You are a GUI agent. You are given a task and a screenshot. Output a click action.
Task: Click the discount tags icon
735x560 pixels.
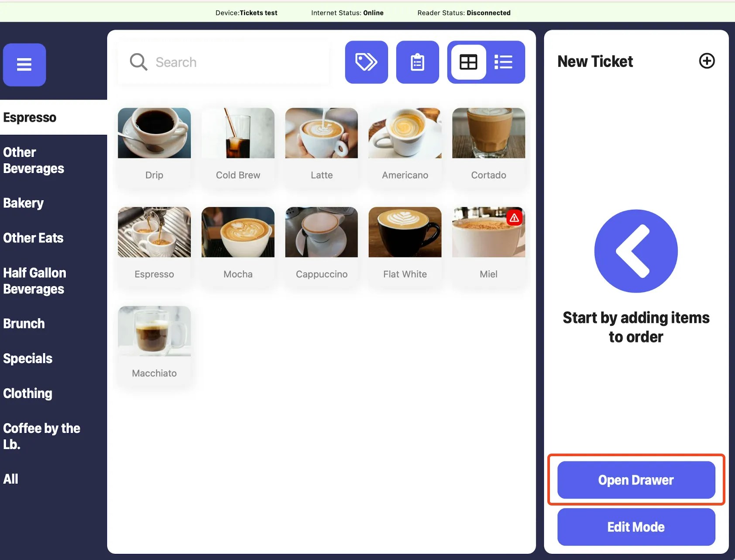coord(366,62)
